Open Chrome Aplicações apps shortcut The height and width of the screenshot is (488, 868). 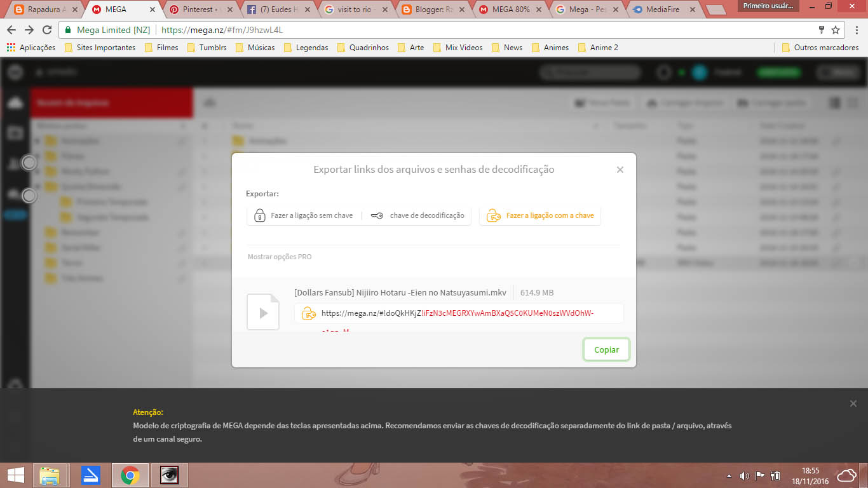point(31,48)
